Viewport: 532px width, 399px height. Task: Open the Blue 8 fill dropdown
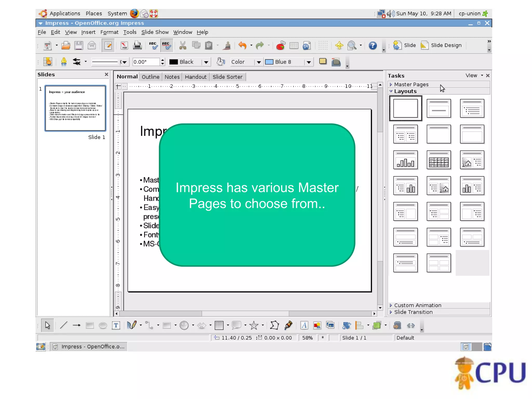309,62
